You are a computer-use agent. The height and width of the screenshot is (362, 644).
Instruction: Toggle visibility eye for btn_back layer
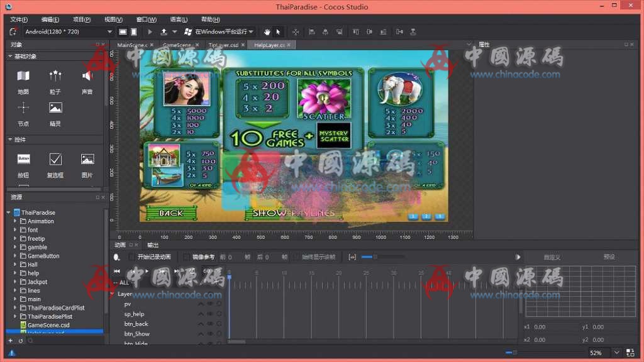point(210,324)
